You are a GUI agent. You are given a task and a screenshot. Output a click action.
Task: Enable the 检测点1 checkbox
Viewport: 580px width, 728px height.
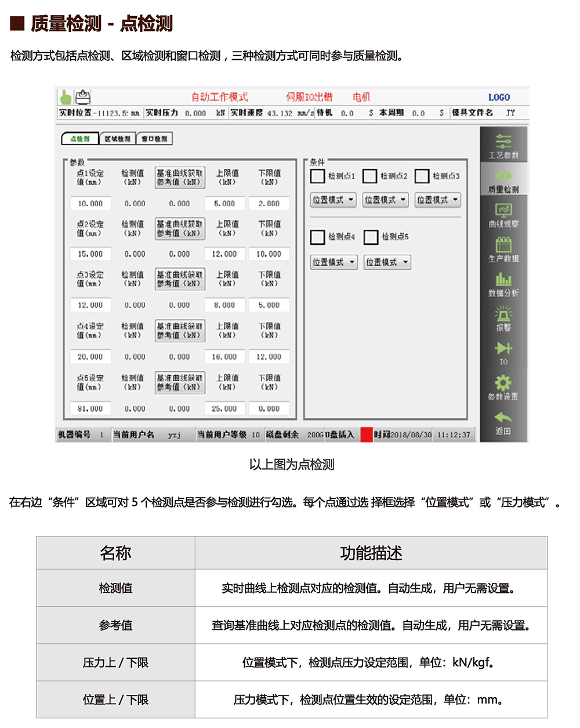click(x=318, y=176)
